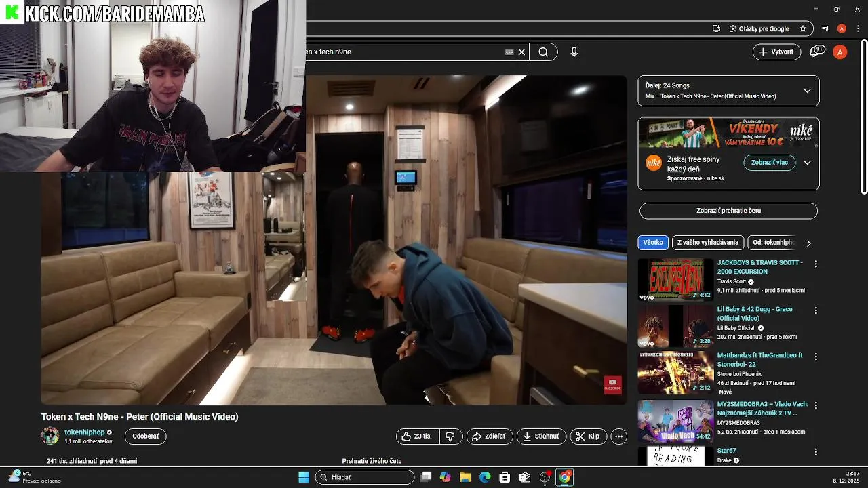Open Copilot from the taskbar
Screen dimensions: 868x488
(x=445, y=477)
